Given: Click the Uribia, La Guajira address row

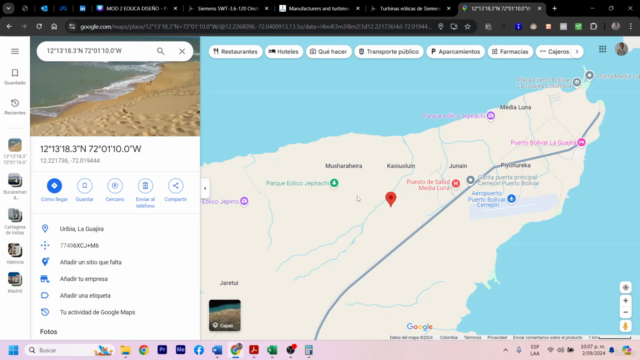Looking at the screenshot, I should click(115, 229).
